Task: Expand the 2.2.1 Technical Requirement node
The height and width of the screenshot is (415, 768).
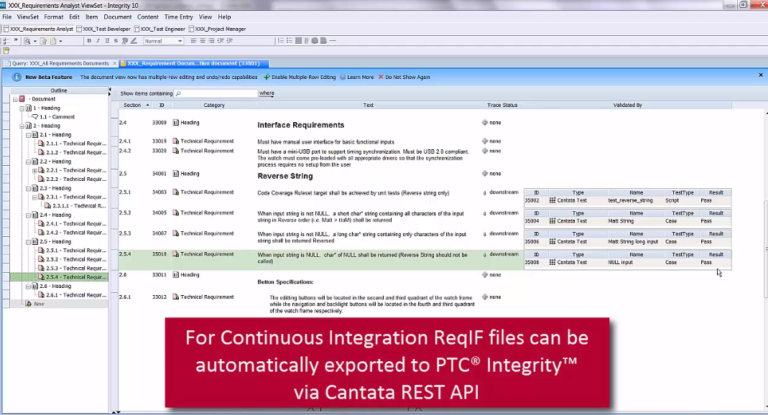Action: click(35, 170)
